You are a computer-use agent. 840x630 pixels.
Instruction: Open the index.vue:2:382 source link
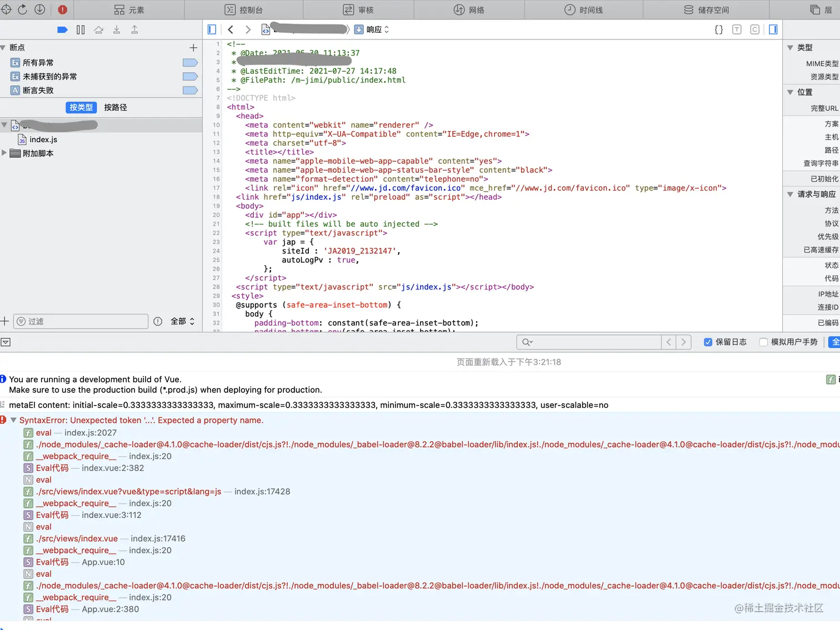pyautogui.click(x=113, y=468)
